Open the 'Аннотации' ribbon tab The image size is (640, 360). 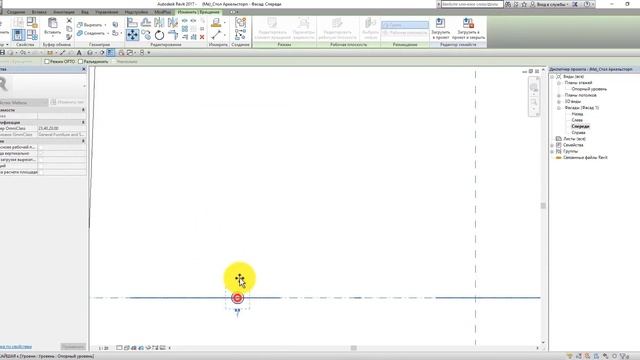64,12
